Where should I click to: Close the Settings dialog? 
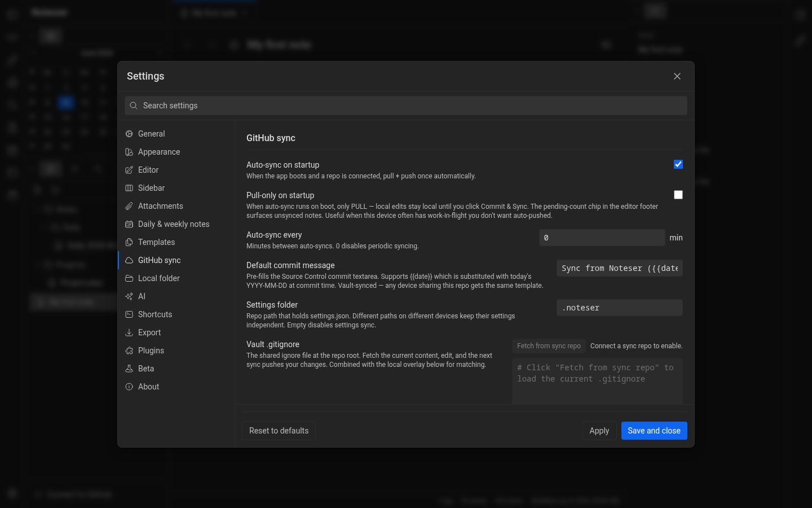click(677, 76)
